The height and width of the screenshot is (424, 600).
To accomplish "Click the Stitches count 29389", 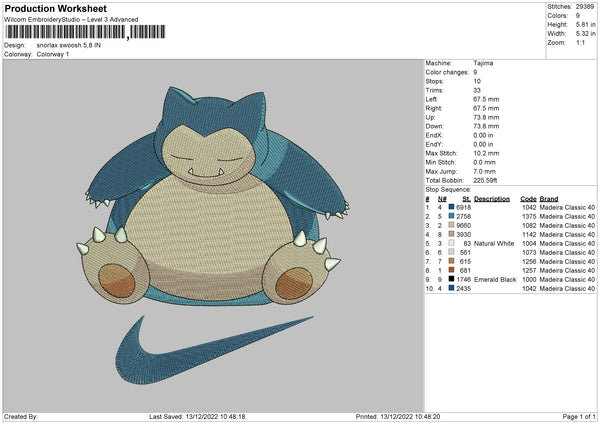I will [x=585, y=7].
